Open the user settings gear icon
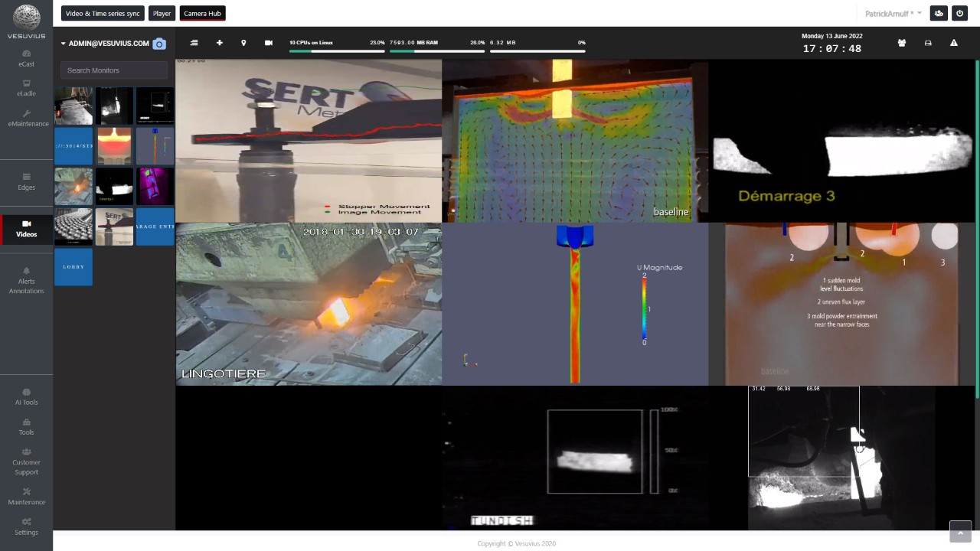The image size is (980, 551). [938, 14]
